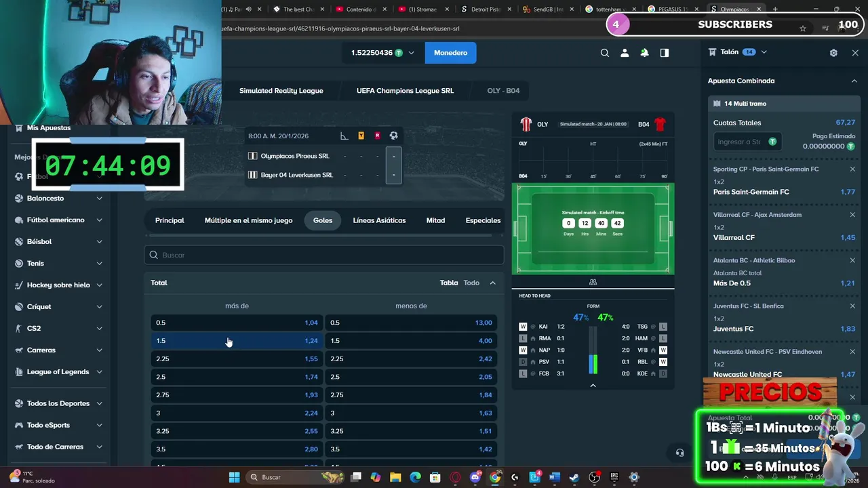Toggle the side panel layout icon
868x488 pixels.
pyautogui.click(x=665, y=53)
